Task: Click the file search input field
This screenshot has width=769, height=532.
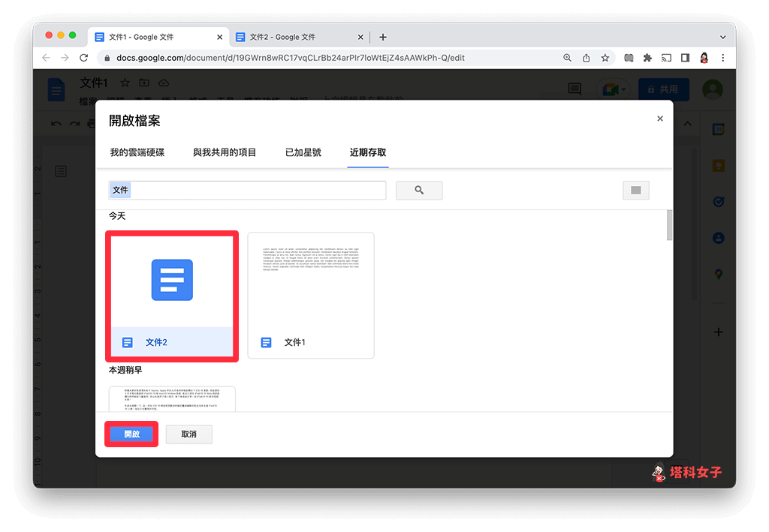Action: pos(248,191)
